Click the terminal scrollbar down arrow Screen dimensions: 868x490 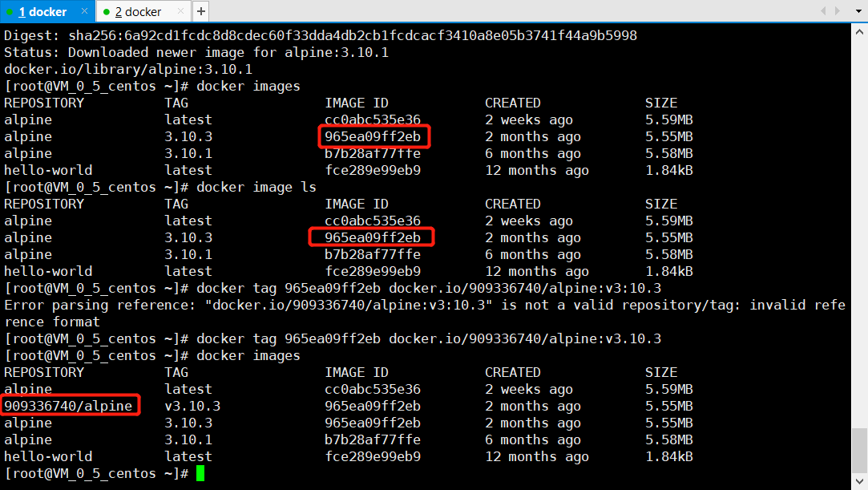pyautogui.click(x=858, y=481)
